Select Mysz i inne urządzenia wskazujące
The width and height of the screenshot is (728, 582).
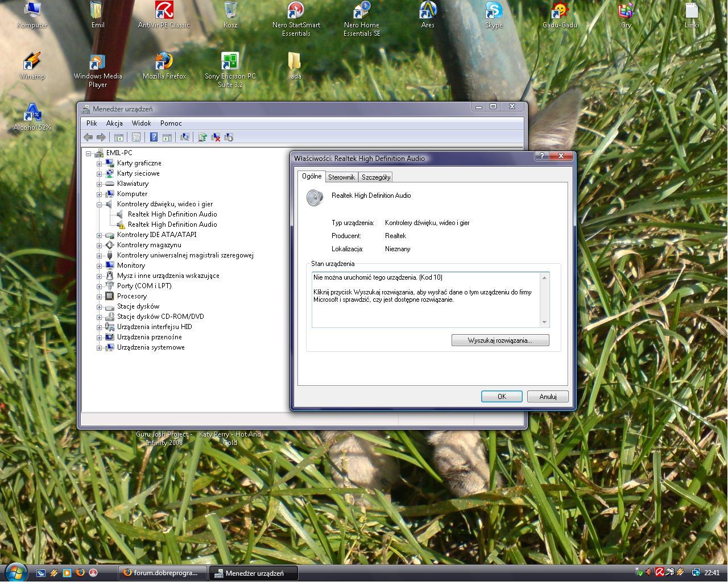pos(168,276)
